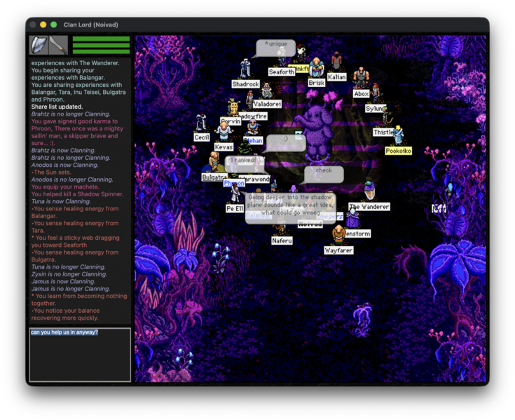Select the Pookoiko character sprite

[399, 135]
